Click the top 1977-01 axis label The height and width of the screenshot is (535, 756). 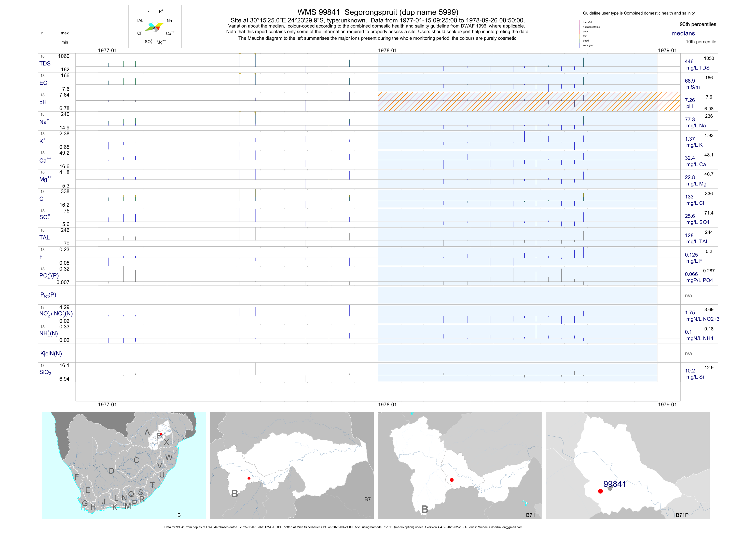click(x=107, y=50)
